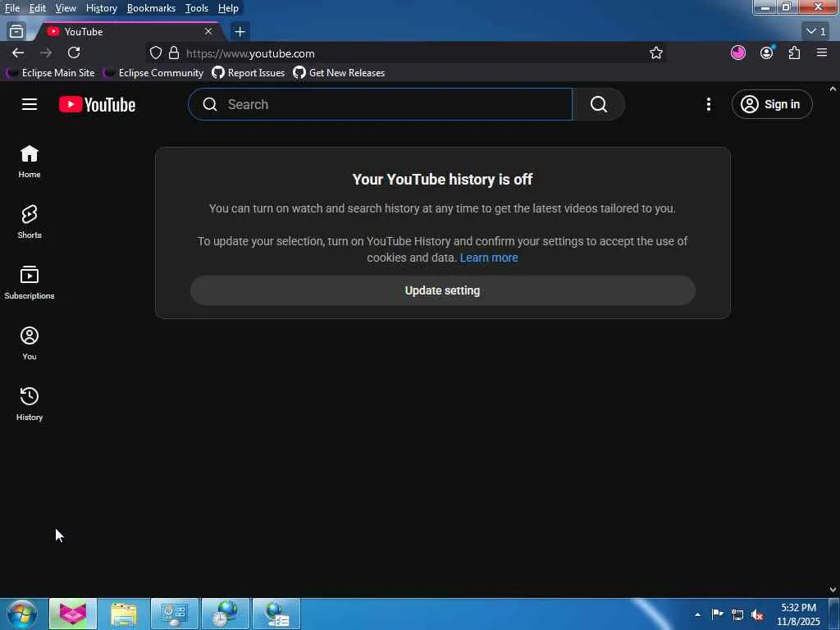
Task: Click the YouTube logo
Action: (x=97, y=104)
